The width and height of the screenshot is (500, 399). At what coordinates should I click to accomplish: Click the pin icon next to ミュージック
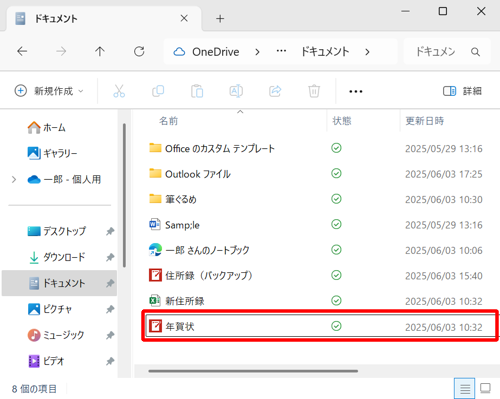[110, 335]
